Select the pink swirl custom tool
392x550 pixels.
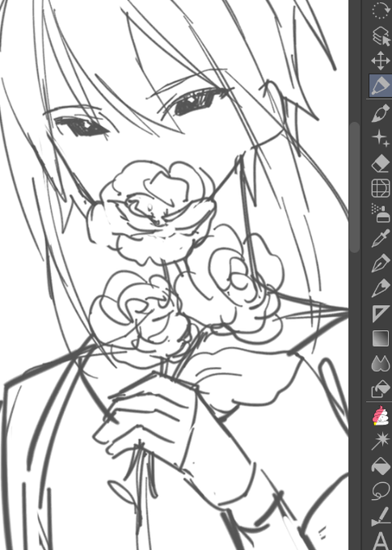pos(380,416)
